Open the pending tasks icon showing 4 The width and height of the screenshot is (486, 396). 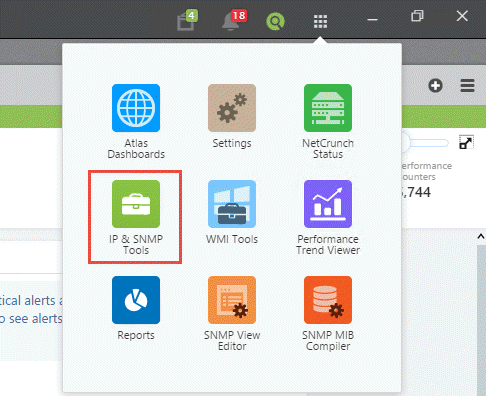pyautogui.click(x=187, y=21)
